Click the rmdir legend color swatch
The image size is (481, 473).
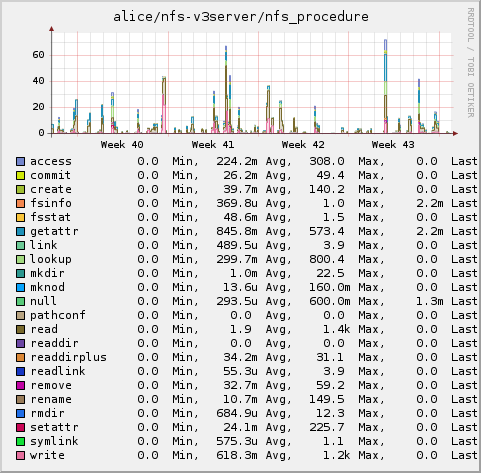(20, 414)
